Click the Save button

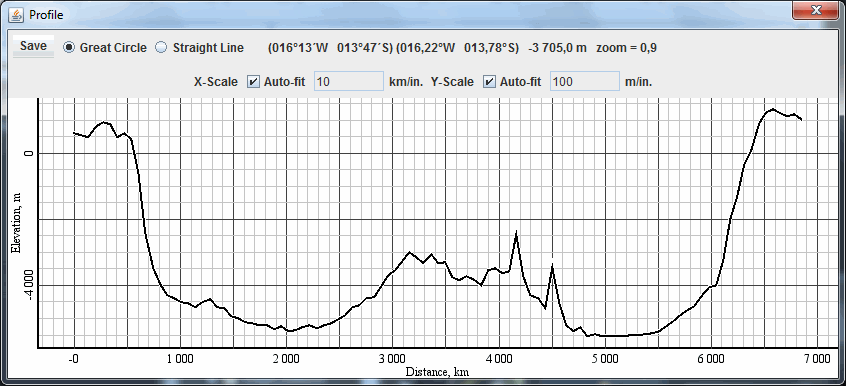click(x=33, y=46)
